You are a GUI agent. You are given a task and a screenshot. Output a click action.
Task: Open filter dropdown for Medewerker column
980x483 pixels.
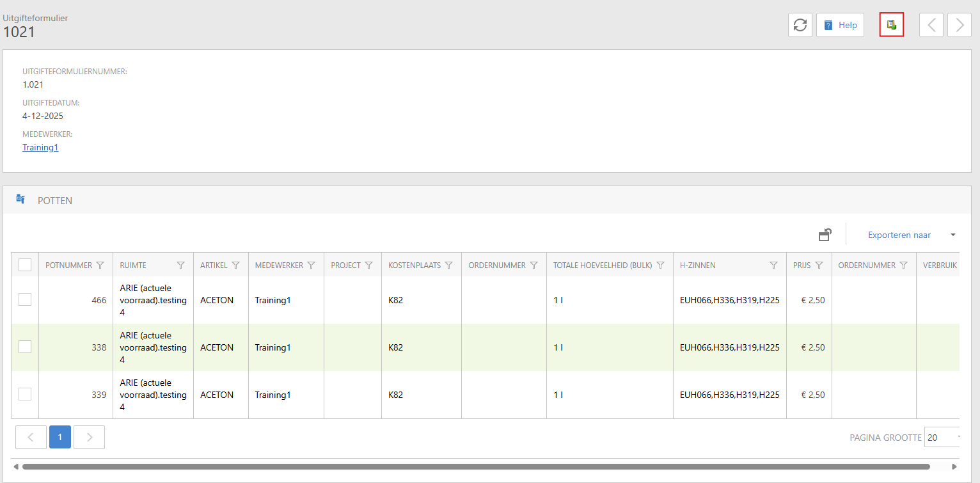311,265
